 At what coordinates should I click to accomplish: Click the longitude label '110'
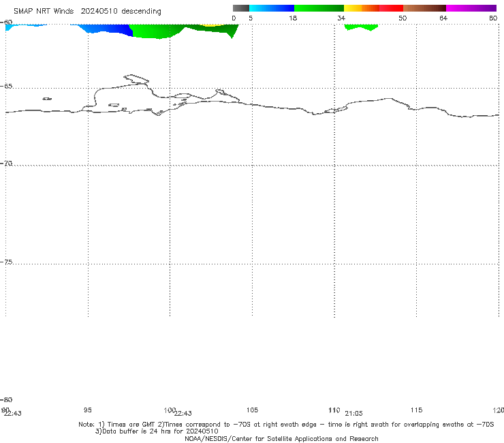[x=334, y=410]
